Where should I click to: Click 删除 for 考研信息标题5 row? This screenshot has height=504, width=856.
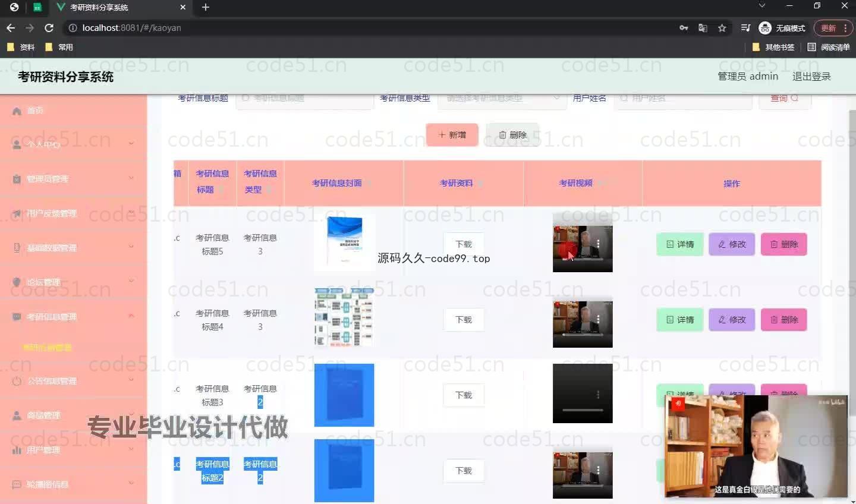pyautogui.click(x=784, y=244)
